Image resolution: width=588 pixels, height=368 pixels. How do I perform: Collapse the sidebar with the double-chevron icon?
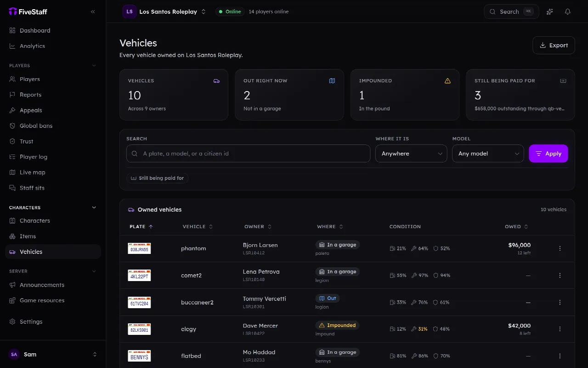pyautogui.click(x=93, y=11)
